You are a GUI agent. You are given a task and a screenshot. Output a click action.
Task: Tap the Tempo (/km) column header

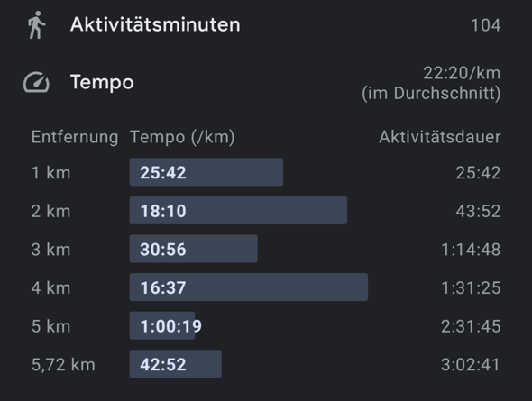click(182, 137)
